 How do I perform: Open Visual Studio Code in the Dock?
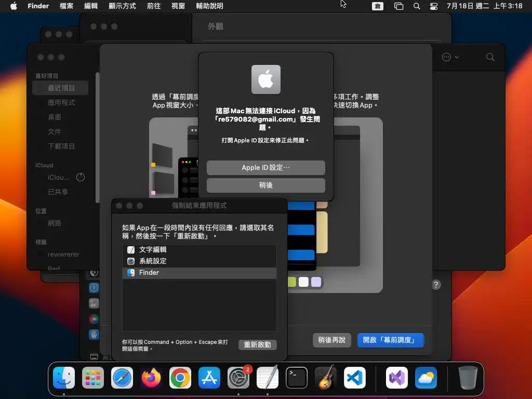coord(355,378)
